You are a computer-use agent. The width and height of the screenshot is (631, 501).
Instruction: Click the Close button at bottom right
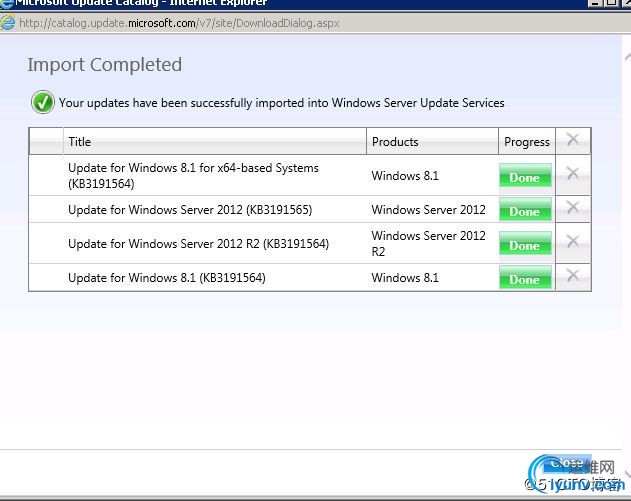pyautogui.click(x=567, y=463)
